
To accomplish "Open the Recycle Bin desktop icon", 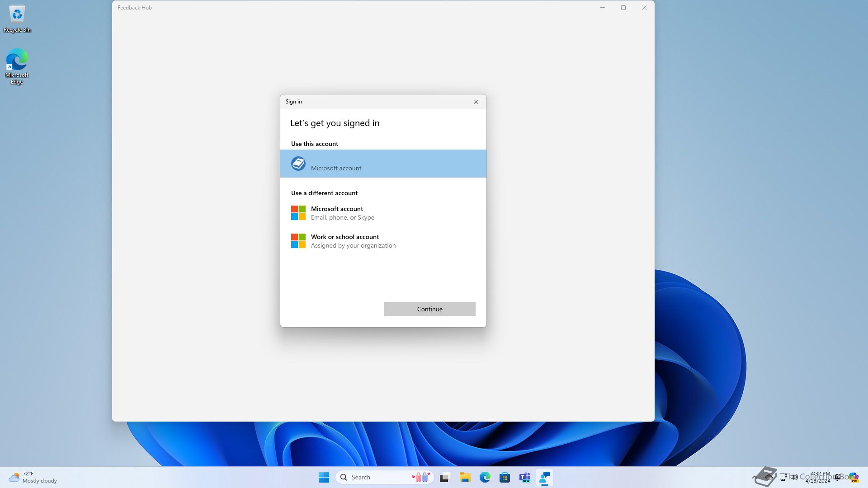I will 17,19.
